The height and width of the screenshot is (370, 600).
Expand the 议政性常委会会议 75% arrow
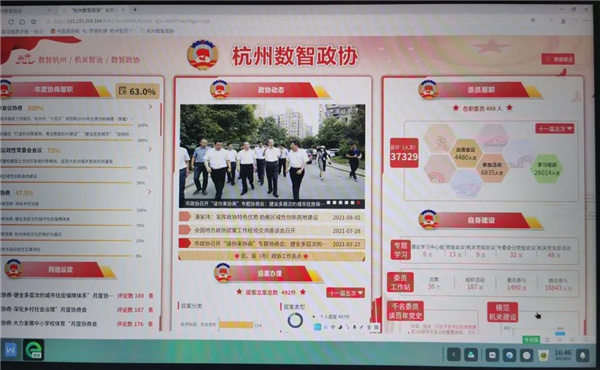[150, 149]
